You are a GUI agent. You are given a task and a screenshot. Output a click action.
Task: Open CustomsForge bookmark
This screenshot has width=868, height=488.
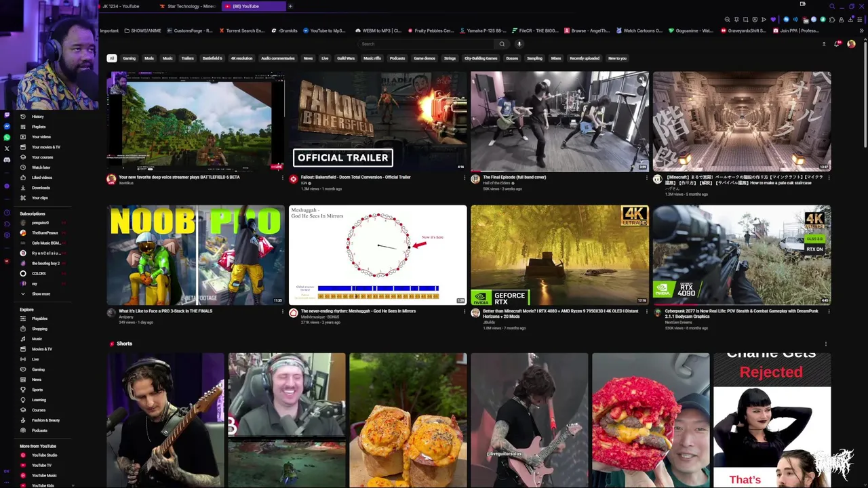[x=189, y=30]
